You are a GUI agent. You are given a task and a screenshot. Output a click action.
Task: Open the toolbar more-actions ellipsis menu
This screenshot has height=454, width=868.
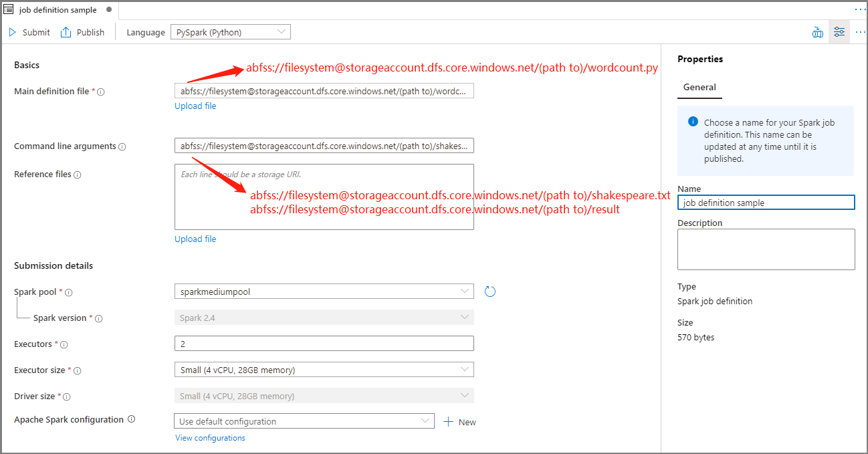click(861, 31)
